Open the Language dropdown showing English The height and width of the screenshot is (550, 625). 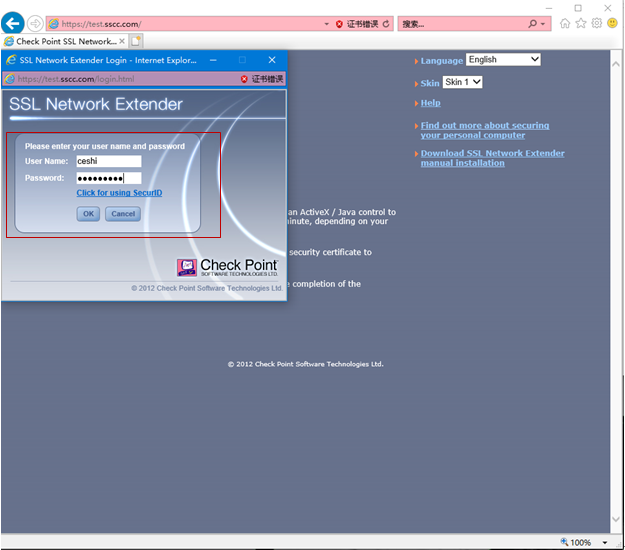(503, 59)
